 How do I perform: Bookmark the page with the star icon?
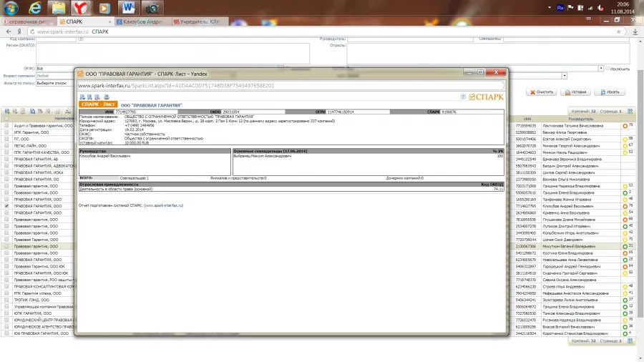618,31
